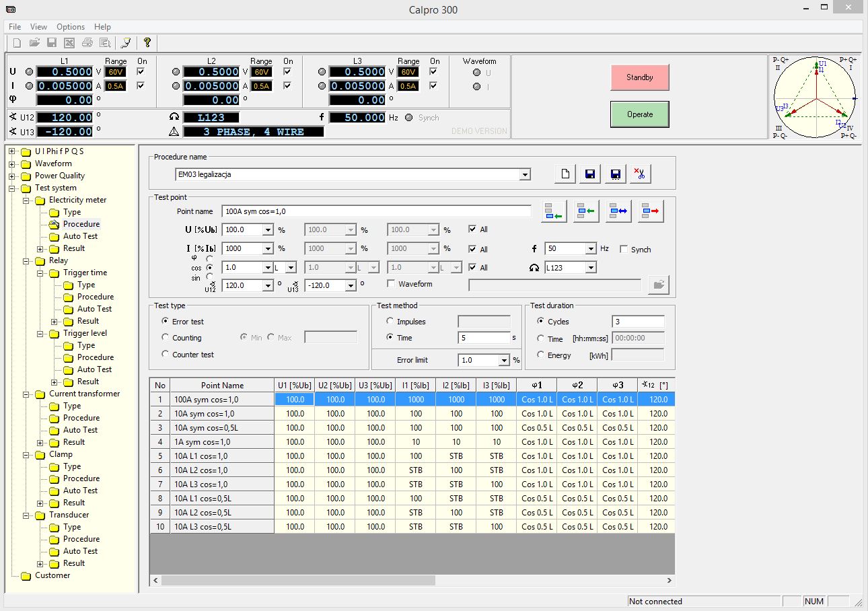This screenshot has width=868, height=611.
Task: Remove test point with red arrow icon
Action: [x=651, y=211]
